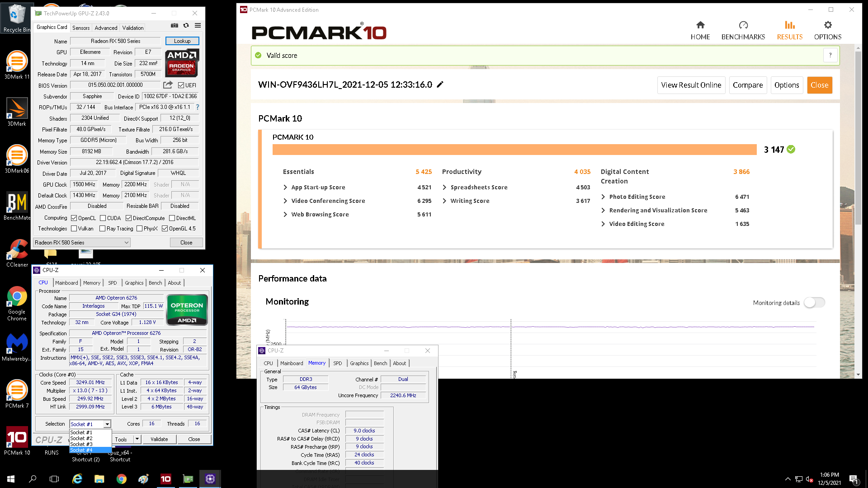Open Recycle Bin desktop icon
Viewport: 868px width, 488px height.
click(x=17, y=19)
